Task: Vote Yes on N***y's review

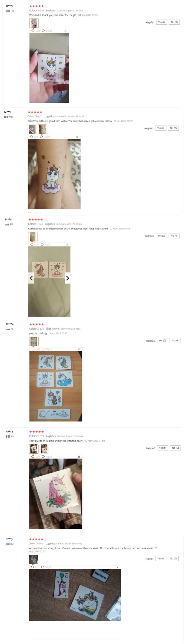Action: coord(161,559)
